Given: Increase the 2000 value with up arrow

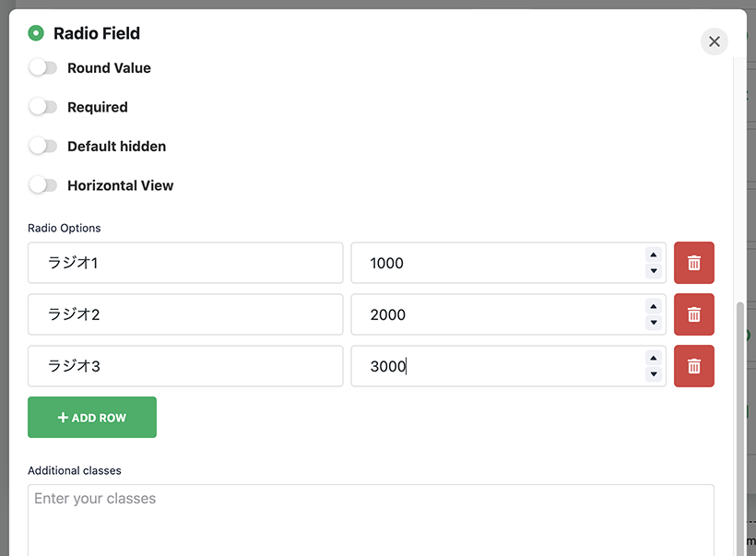Looking at the screenshot, I should [x=654, y=306].
